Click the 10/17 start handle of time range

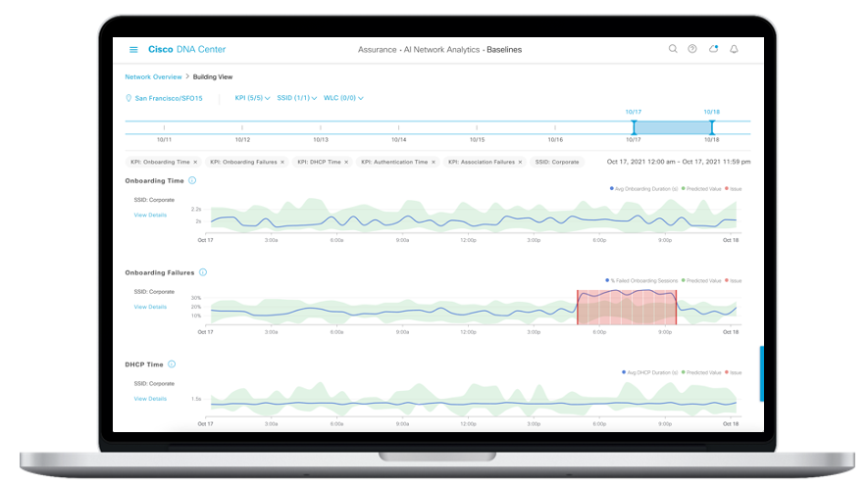(634, 127)
